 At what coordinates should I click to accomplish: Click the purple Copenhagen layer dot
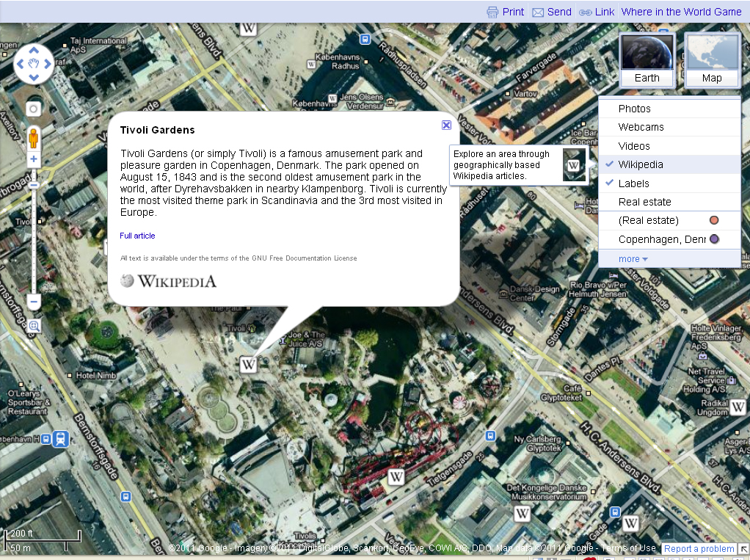click(713, 239)
